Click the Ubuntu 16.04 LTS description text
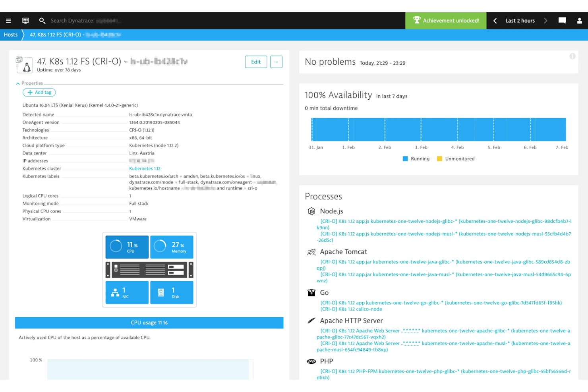The width and height of the screenshot is (588, 392). pyautogui.click(x=80, y=105)
